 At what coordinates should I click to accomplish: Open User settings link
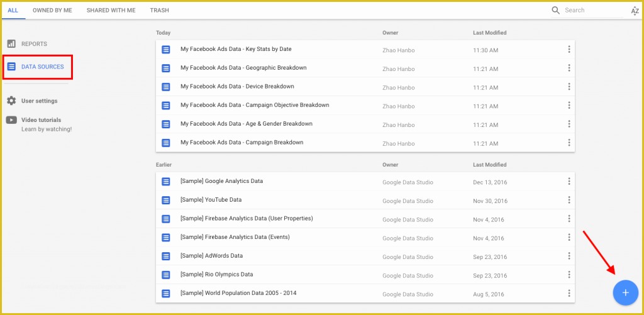point(40,101)
